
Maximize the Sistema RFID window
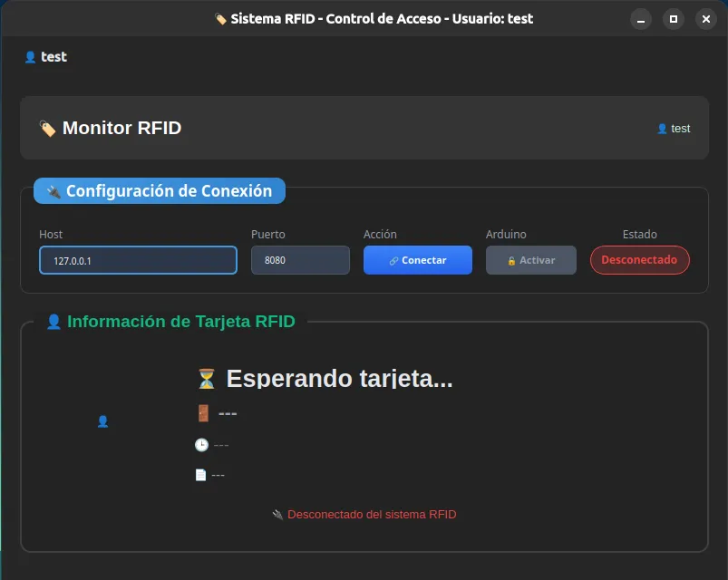tap(674, 19)
